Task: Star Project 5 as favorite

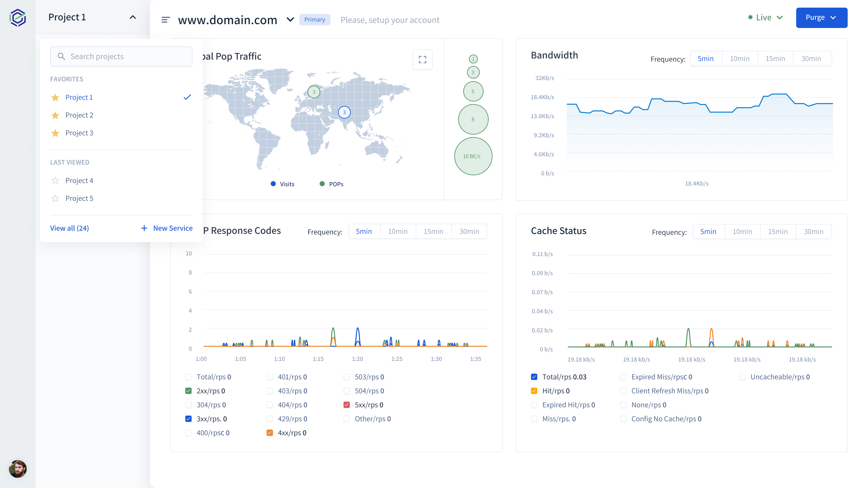Action: click(55, 199)
